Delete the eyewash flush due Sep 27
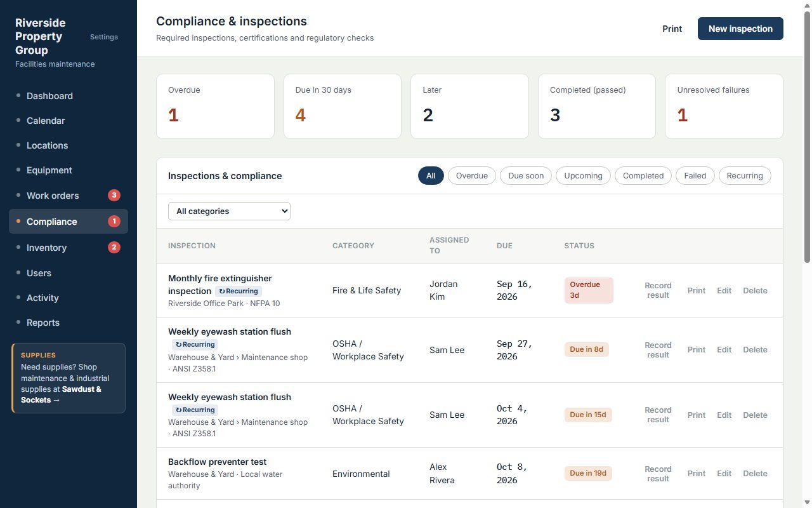This screenshot has width=812, height=508. 755,350
